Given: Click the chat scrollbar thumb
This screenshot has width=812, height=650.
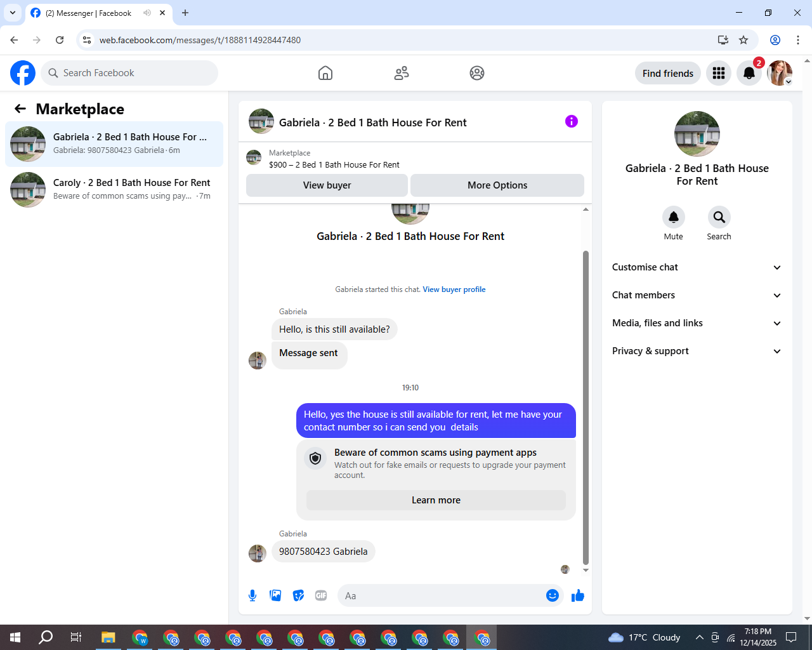Looking at the screenshot, I should [x=586, y=408].
